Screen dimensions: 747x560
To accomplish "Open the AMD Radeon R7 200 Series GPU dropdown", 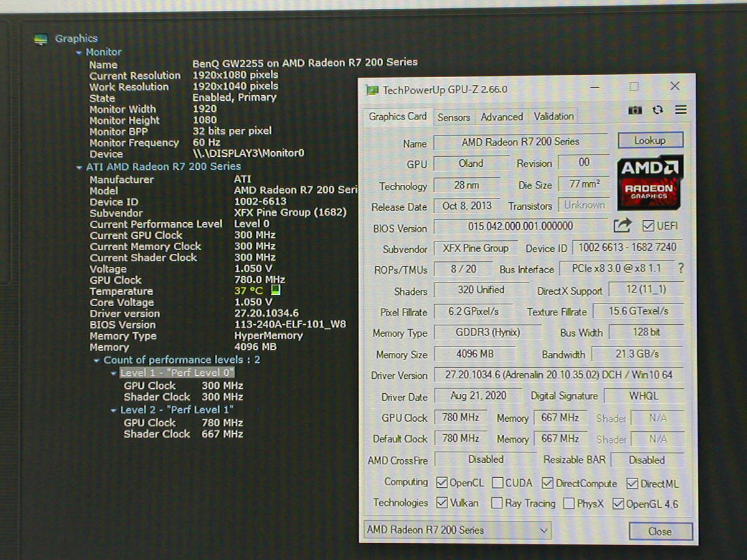I will click(x=458, y=530).
